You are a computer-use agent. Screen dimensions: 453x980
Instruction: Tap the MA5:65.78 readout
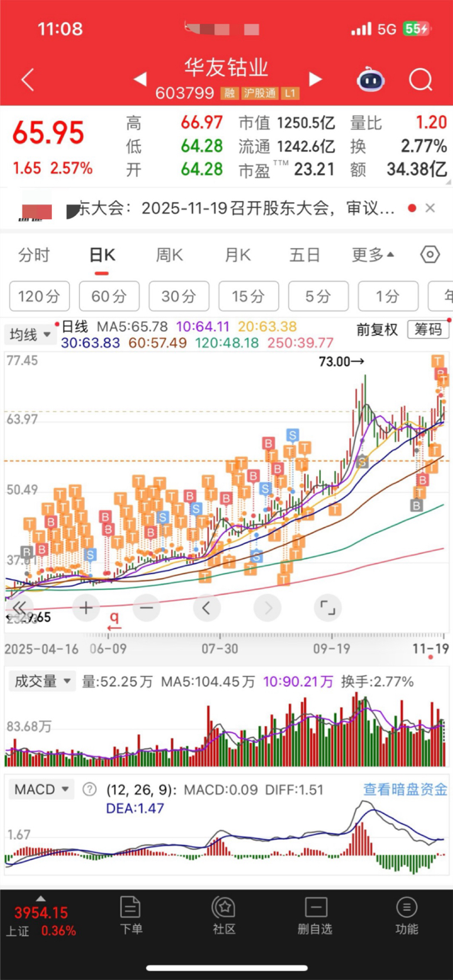coord(132,326)
